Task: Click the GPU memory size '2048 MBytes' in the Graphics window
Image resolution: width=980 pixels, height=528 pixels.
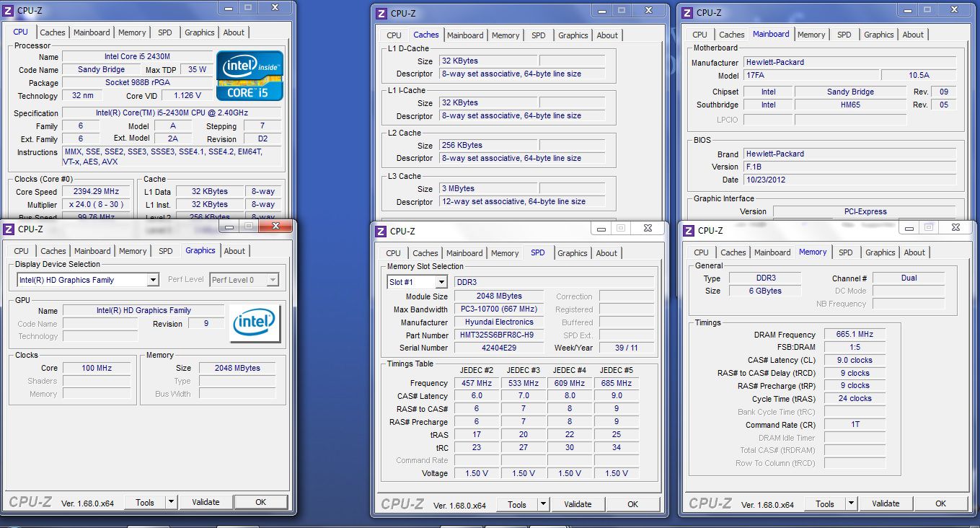Action: [237, 368]
